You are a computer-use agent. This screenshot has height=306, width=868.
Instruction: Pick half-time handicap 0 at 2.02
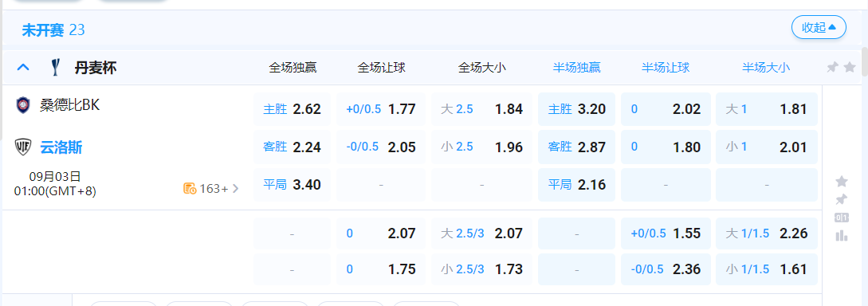point(666,109)
